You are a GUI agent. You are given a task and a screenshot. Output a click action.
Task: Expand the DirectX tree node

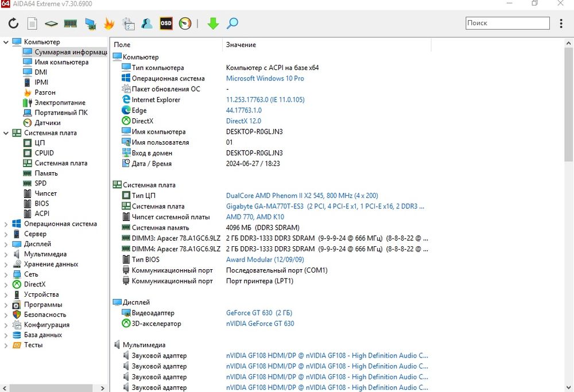pos(6,285)
